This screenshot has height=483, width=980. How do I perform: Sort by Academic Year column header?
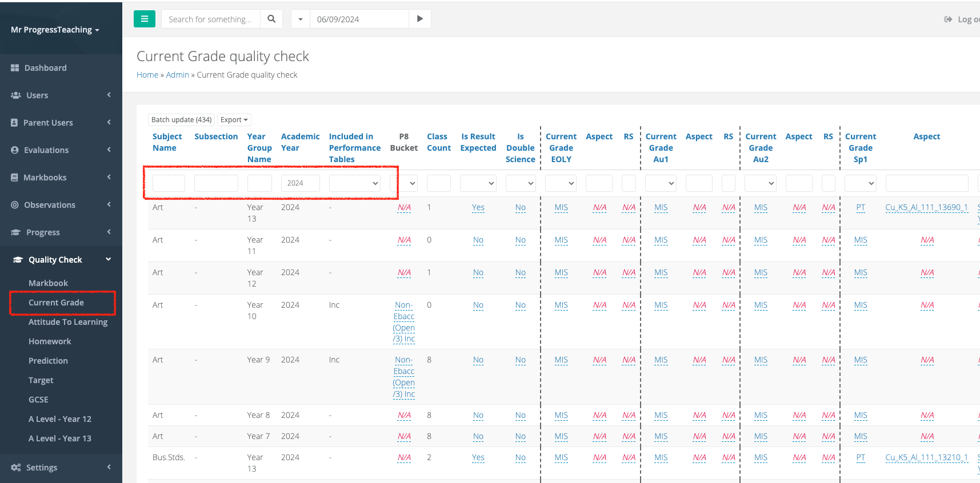point(300,142)
